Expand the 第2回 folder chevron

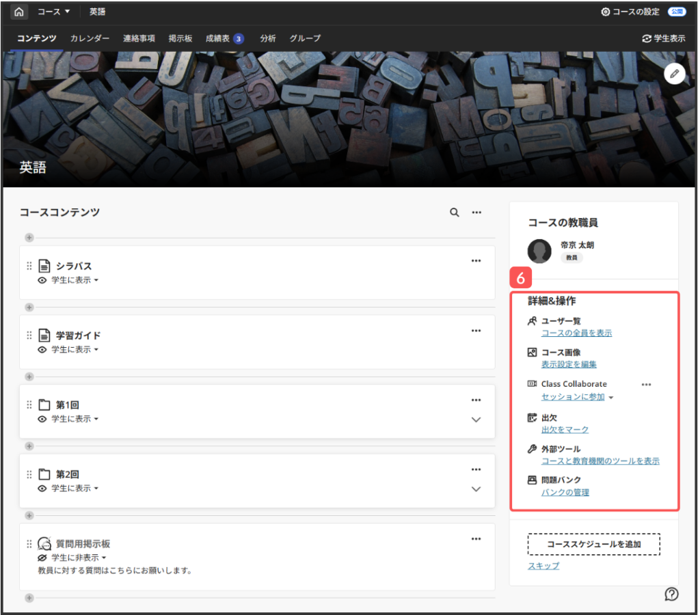[476, 489]
